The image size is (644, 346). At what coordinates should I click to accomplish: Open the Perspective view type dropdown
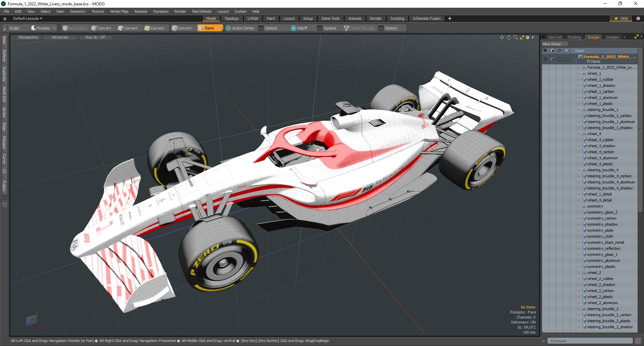[x=28, y=38]
